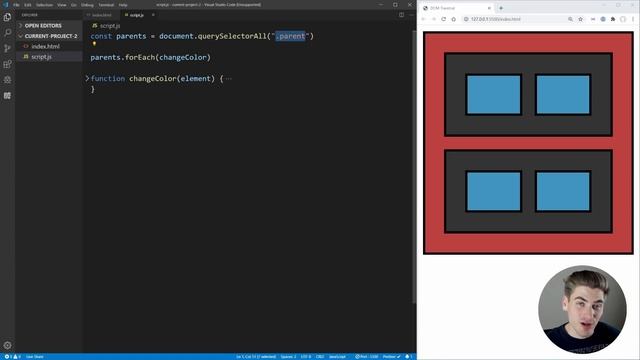
Task: Open the Debug menu
Action: click(x=87, y=5)
